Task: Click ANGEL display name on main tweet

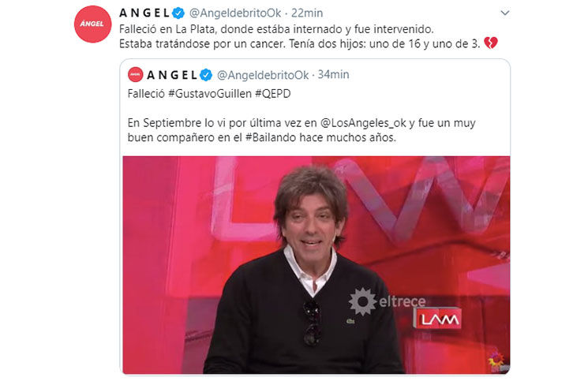Action: click(144, 13)
